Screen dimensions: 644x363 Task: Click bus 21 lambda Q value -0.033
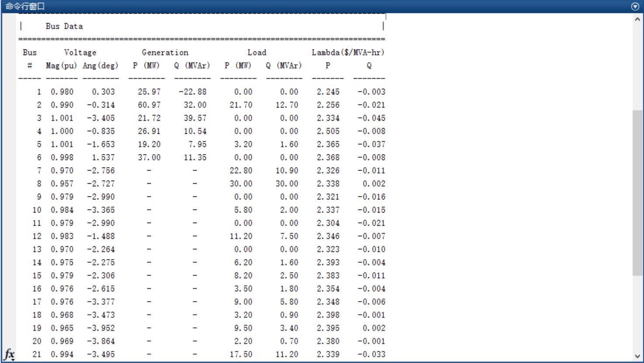pyautogui.click(x=371, y=354)
